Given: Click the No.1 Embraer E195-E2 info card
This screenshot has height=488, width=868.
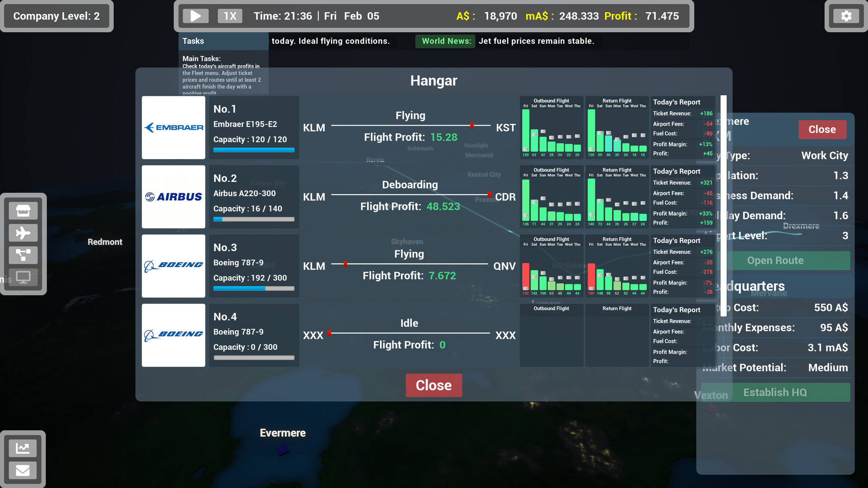Looking at the screenshot, I should pyautogui.click(x=254, y=127).
